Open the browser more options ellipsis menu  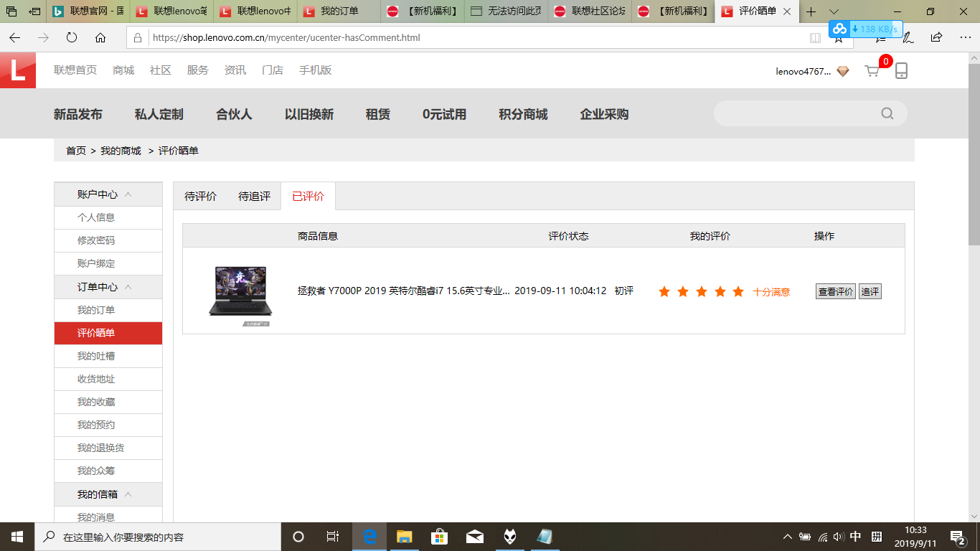963,37
